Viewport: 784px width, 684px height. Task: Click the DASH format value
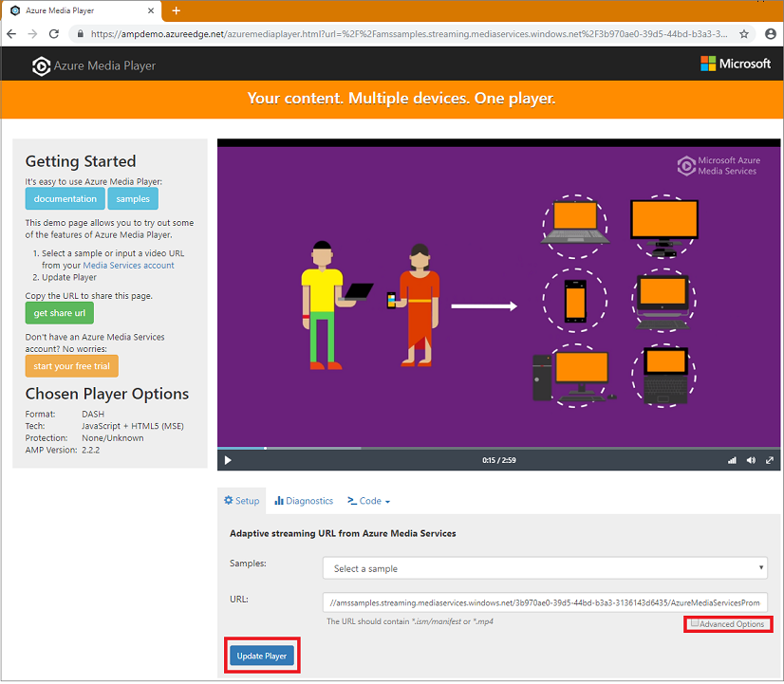(93, 415)
